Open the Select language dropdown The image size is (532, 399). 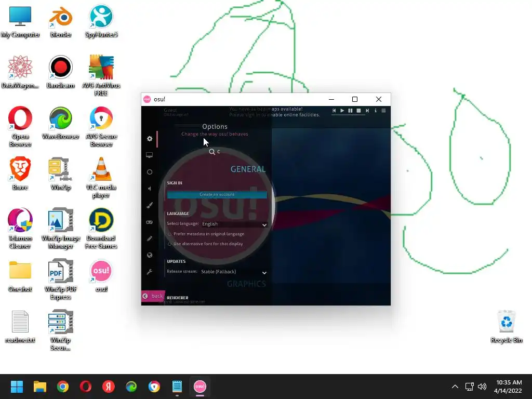point(234,224)
